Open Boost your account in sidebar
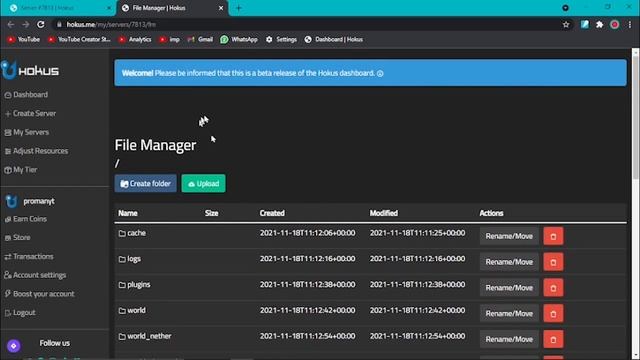Screen dimensions: 640x360 click(40, 294)
